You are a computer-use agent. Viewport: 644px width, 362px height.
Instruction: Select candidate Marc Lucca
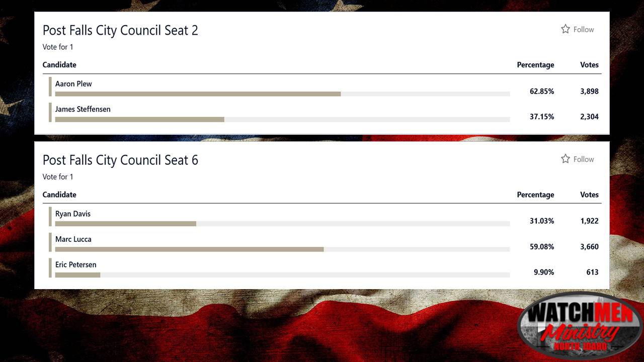point(73,239)
